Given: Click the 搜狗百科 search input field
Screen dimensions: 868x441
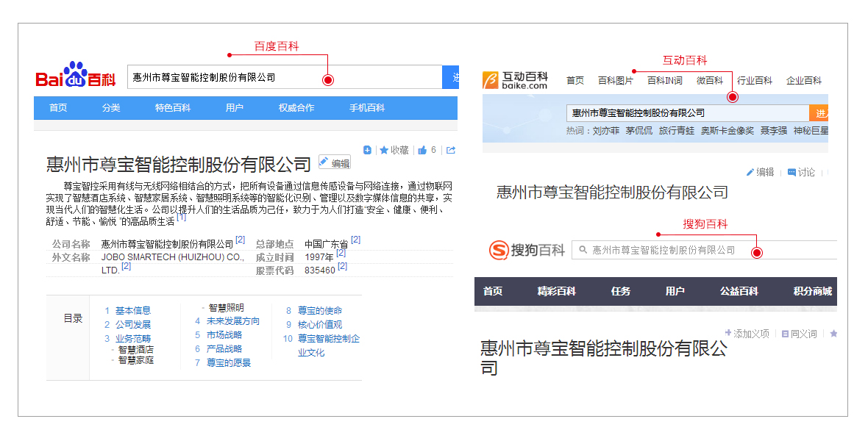Looking at the screenshot, I should (704, 250).
